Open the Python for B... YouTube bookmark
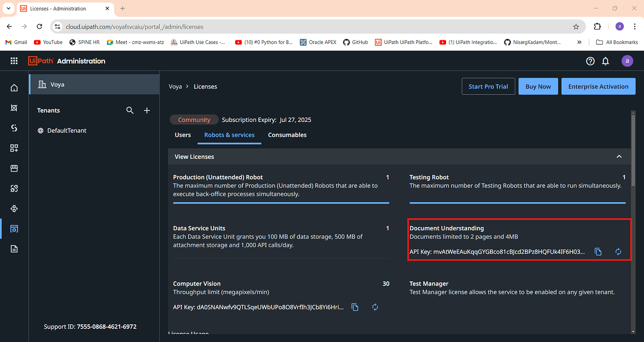 click(264, 42)
